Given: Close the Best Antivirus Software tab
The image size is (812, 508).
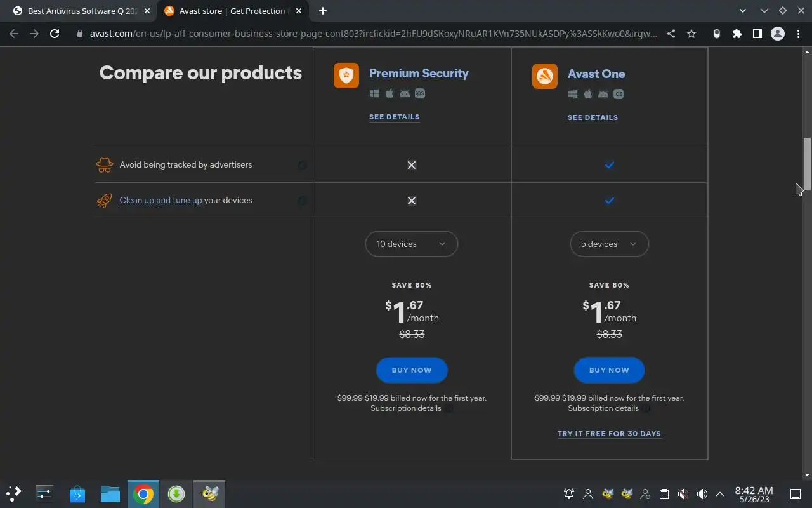Looking at the screenshot, I should (147, 11).
